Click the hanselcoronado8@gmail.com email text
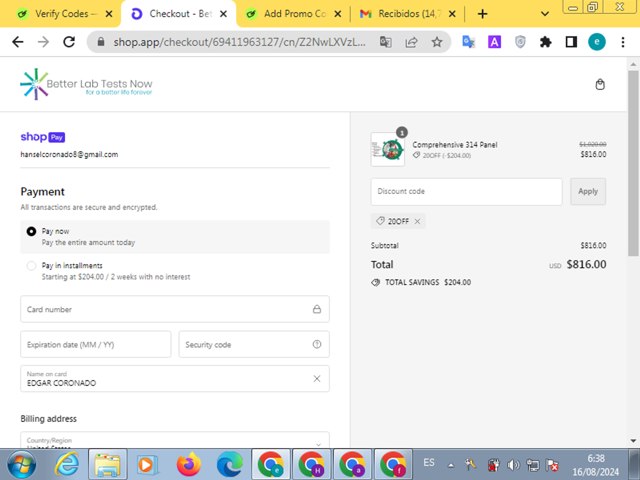 click(x=69, y=155)
